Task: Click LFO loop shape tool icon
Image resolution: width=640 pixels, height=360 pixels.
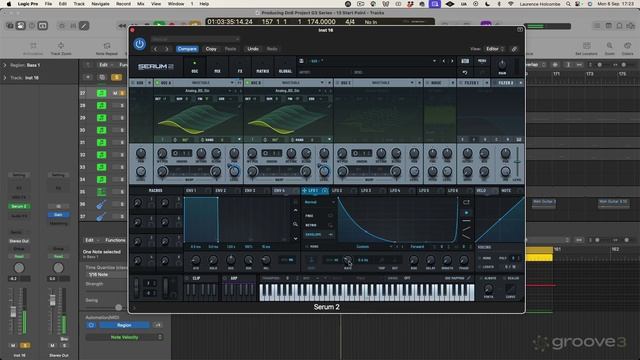Action: [466, 202]
